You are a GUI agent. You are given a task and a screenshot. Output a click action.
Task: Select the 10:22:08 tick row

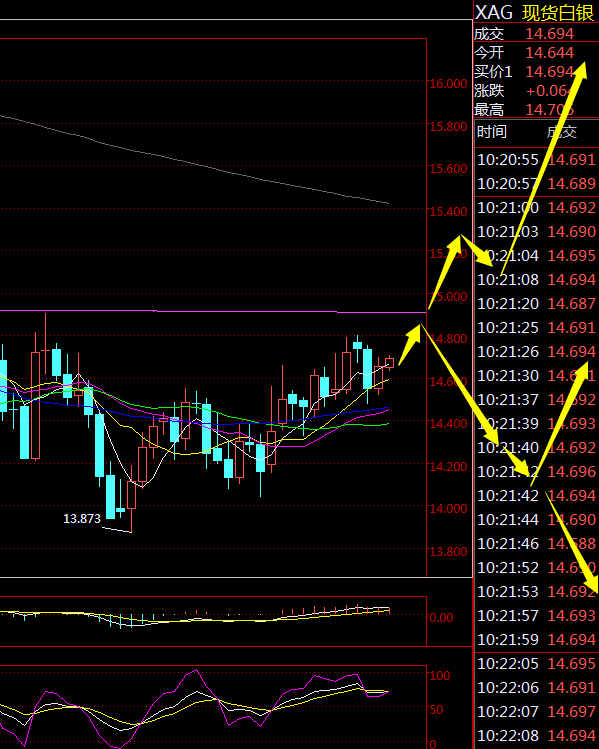pyautogui.click(x=536, y=736)
